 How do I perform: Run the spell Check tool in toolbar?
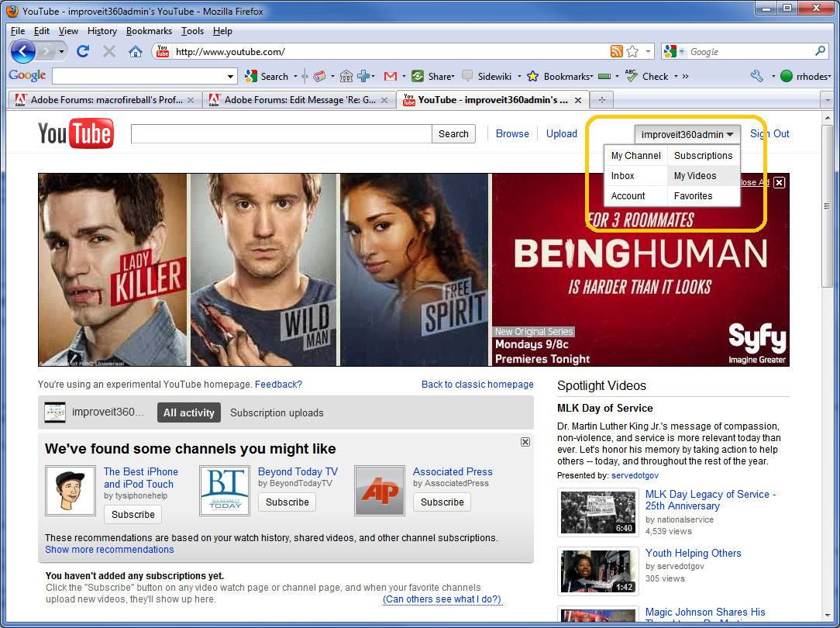(x=647, y=77)
